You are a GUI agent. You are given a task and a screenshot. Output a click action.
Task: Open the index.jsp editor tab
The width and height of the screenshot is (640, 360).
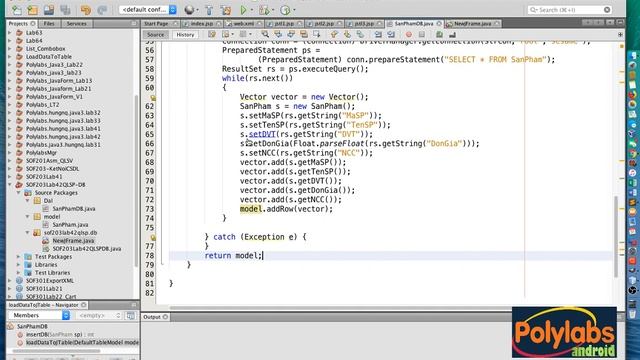pos(202,24)
